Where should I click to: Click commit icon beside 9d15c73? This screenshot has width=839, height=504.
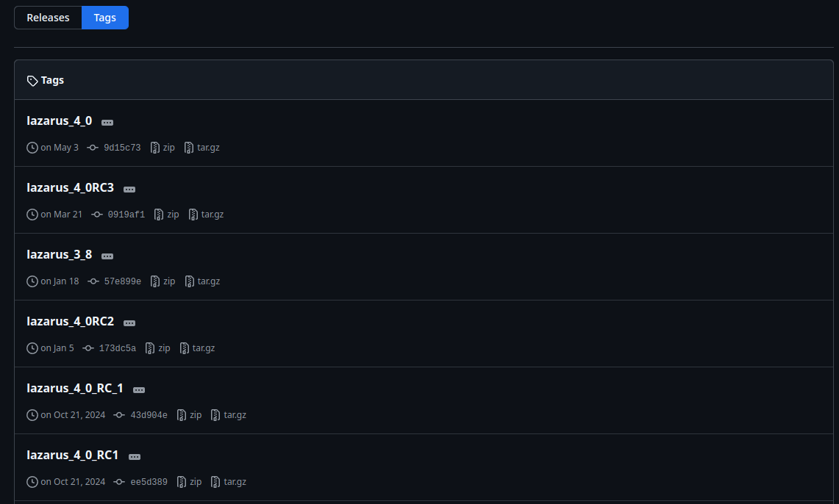[93, 148]
